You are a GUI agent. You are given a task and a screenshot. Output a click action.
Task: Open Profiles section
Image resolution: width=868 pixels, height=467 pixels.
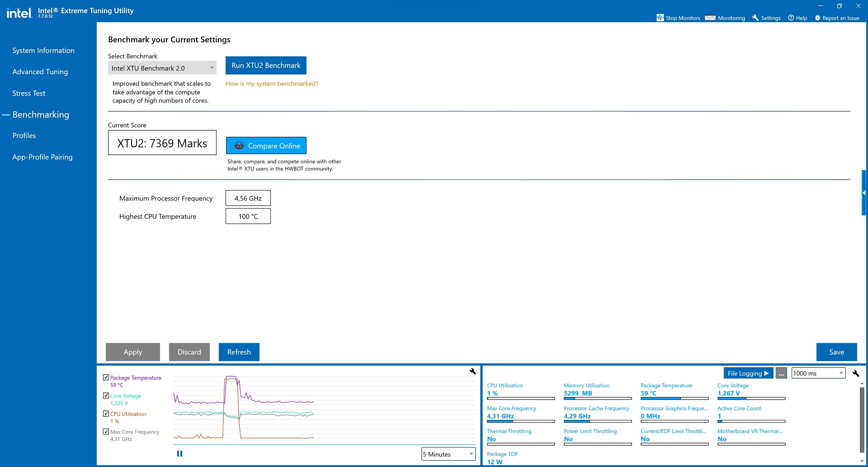tap(24, 135)
